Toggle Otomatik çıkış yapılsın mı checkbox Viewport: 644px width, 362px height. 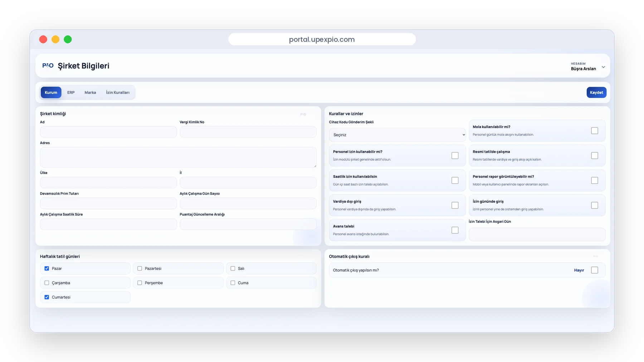click(595, 270)
